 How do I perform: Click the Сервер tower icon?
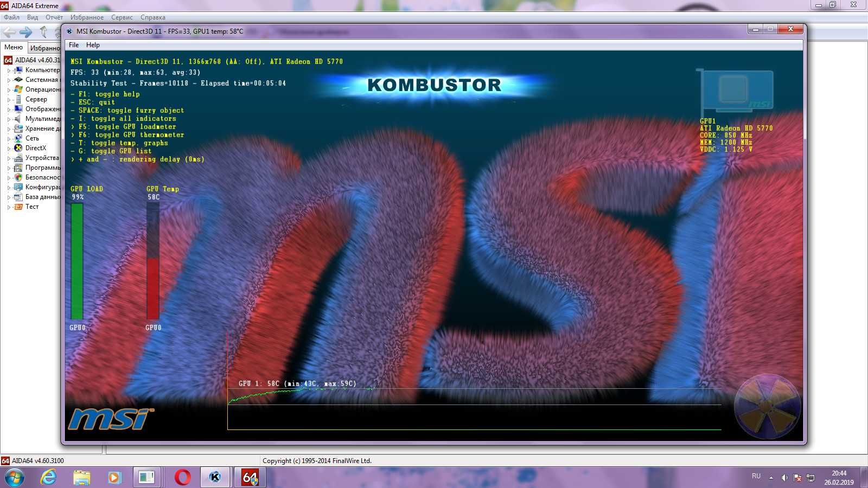tap(18, 99)
